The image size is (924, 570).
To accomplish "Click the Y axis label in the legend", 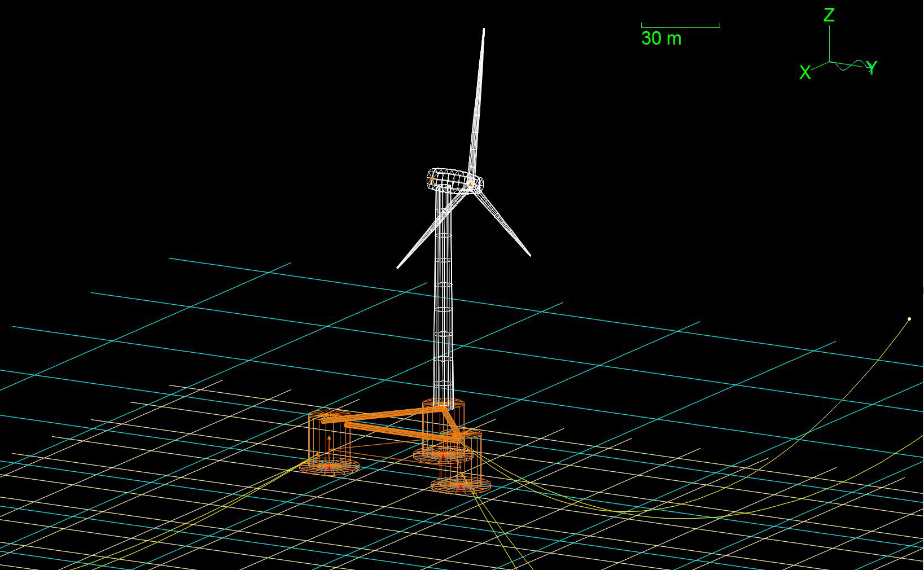I will click(x=873, y=68).
